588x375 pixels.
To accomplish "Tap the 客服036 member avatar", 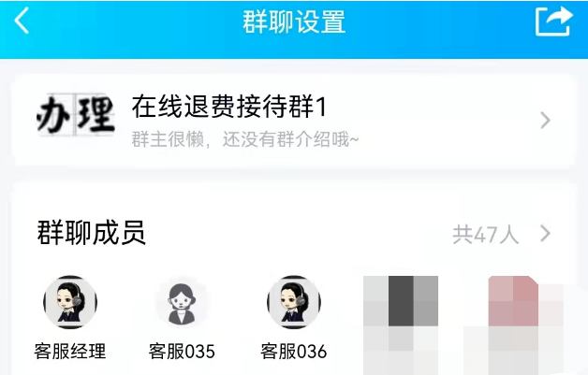I will click(294, 302).
